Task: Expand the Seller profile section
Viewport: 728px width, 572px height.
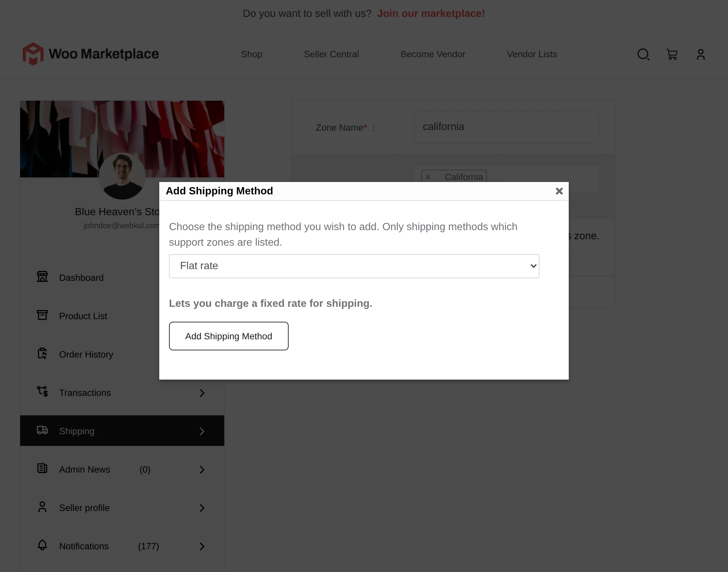Action: [x=202, y=508]
